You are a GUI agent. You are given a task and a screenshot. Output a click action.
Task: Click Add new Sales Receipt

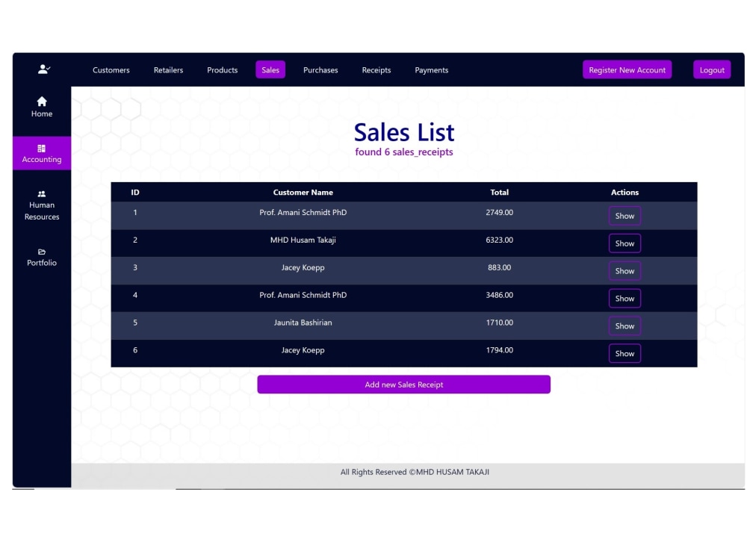(x=403, y=384)
